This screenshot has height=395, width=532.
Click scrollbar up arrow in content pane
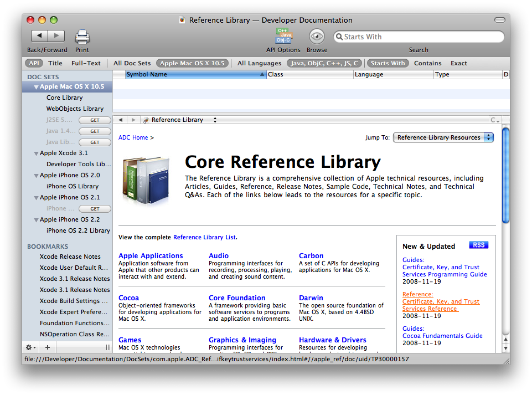pyautogui.click(x=505, y=339)
